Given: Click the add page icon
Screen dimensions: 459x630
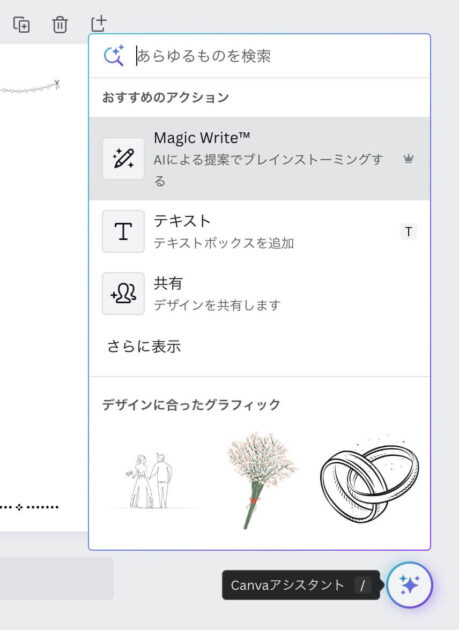Looking at the screenshot, I should click(x=98, y=24).
